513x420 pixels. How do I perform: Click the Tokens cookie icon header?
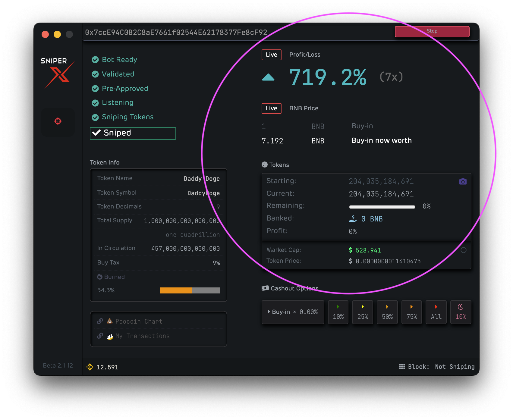click(264, 165)
